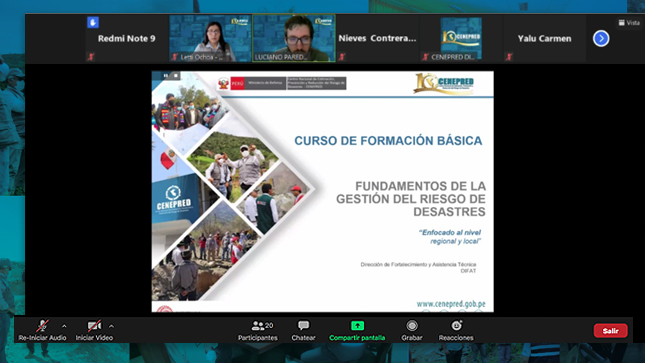
Task: Select Yalu Carmen participant tile
Action: 545,38
